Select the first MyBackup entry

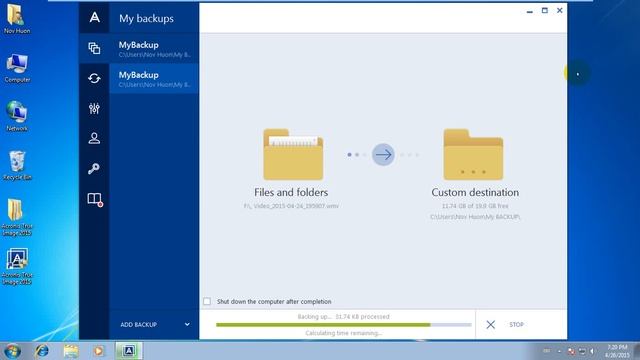[x=154, y=49]
